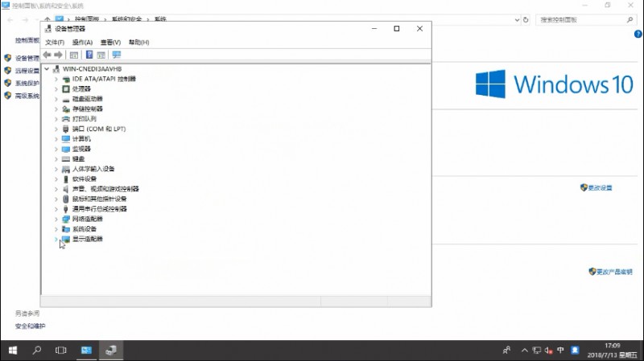Click the 鼠标和其他指针设备 mouse icon
644x361 pixels.
point(66,199)
